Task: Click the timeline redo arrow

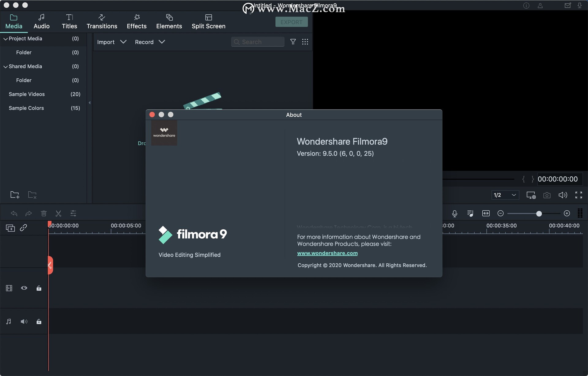Action: [x=28, y=213]
